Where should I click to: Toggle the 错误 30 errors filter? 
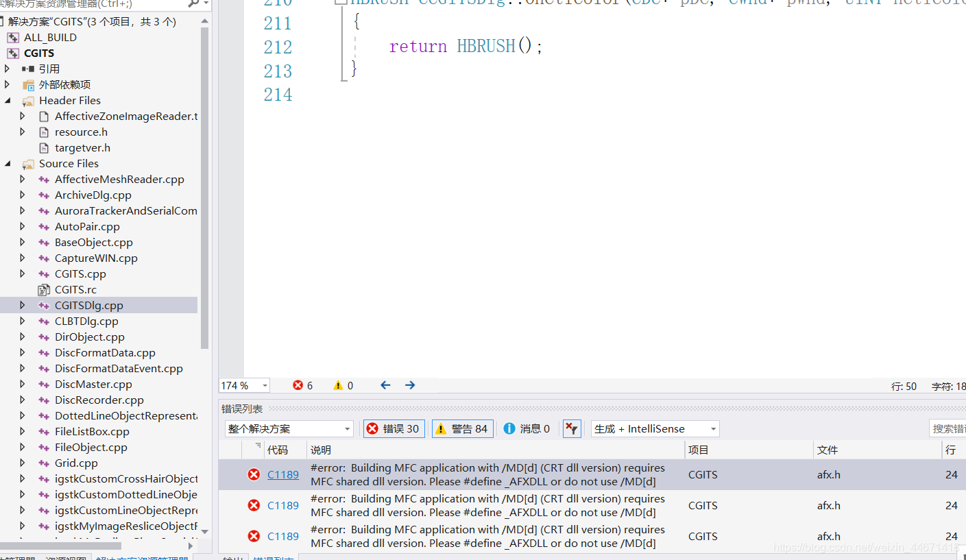(394, 428)
